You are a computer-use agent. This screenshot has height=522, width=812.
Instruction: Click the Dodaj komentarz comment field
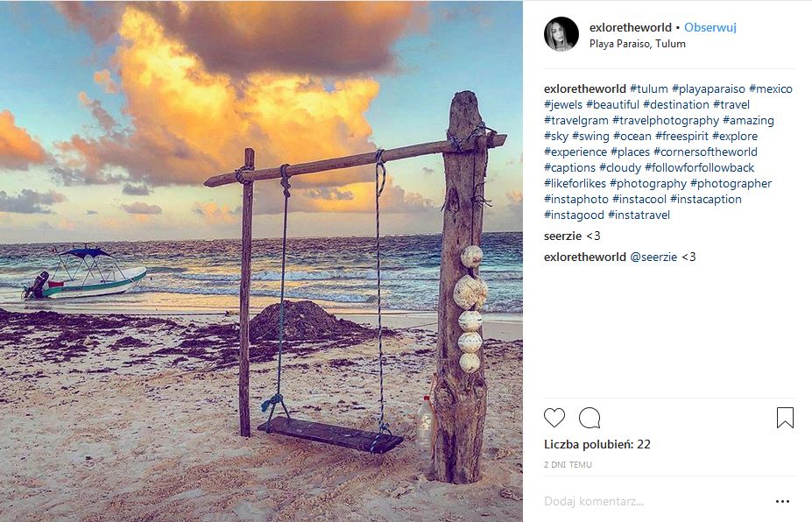pos(648,502)
